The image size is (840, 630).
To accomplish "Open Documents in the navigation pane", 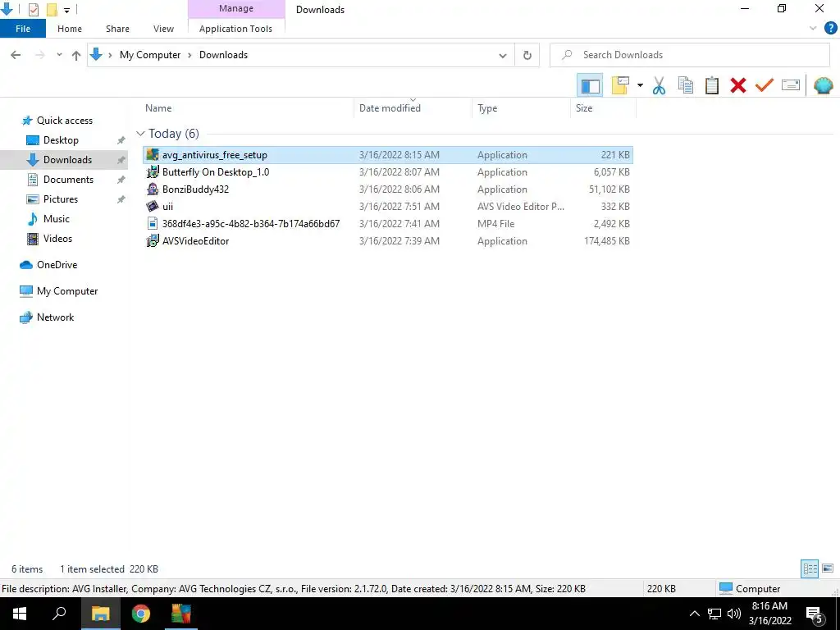I will (68, 180).
